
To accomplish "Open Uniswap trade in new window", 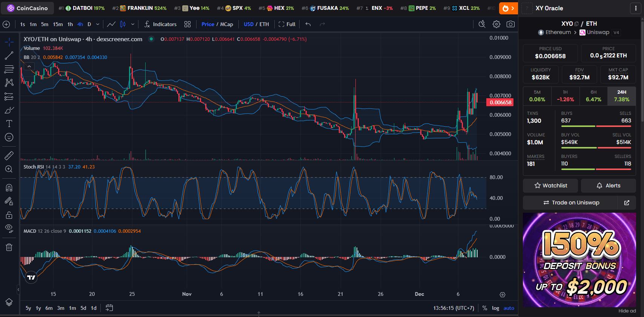I will pyautogui.click(x=627, y=203).
